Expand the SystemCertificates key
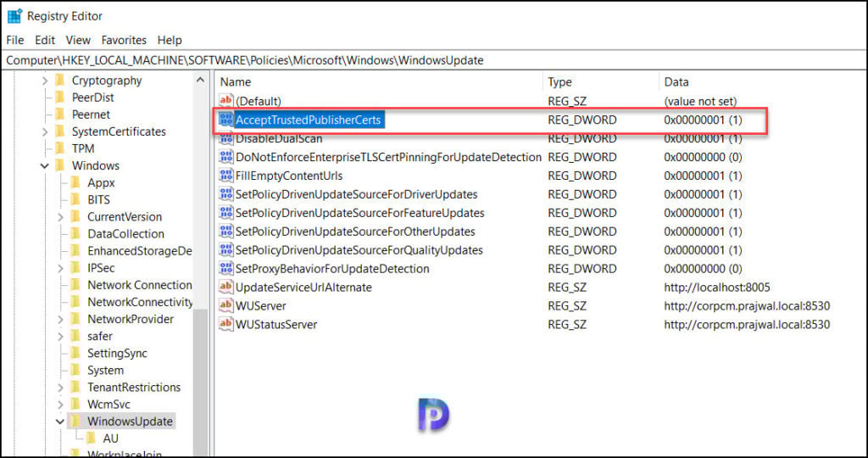Screen dimensions: 868x458 [x=46, y=131]
